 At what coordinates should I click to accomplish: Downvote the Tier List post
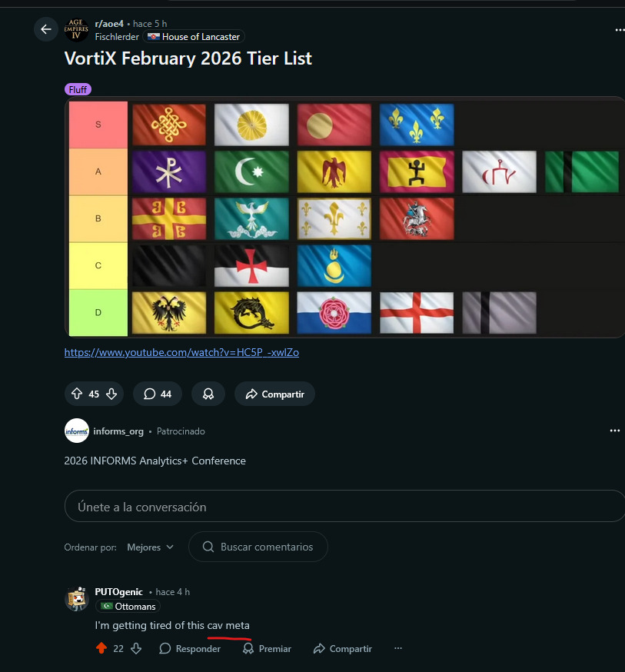click(x=111, y=394)
